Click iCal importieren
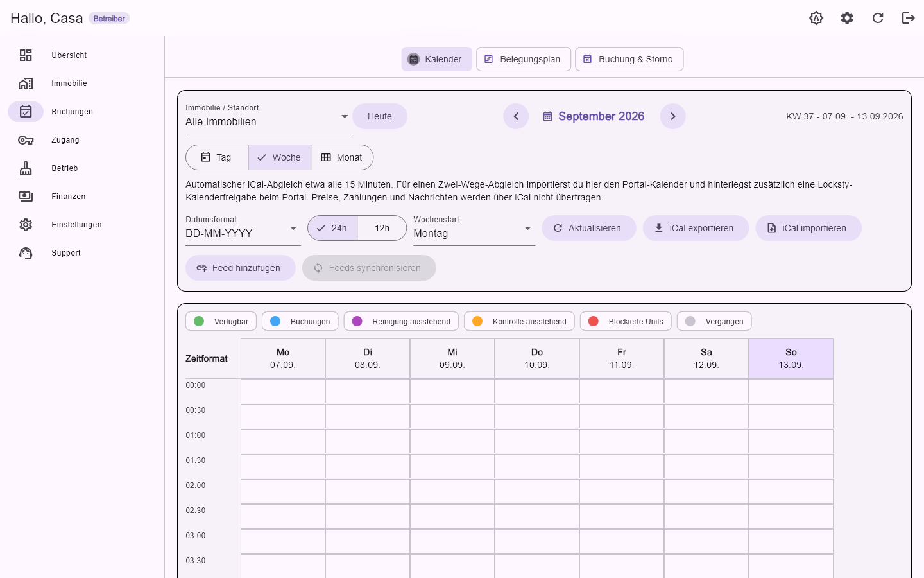Screen dimensions: 924x578 click(809, 228)
